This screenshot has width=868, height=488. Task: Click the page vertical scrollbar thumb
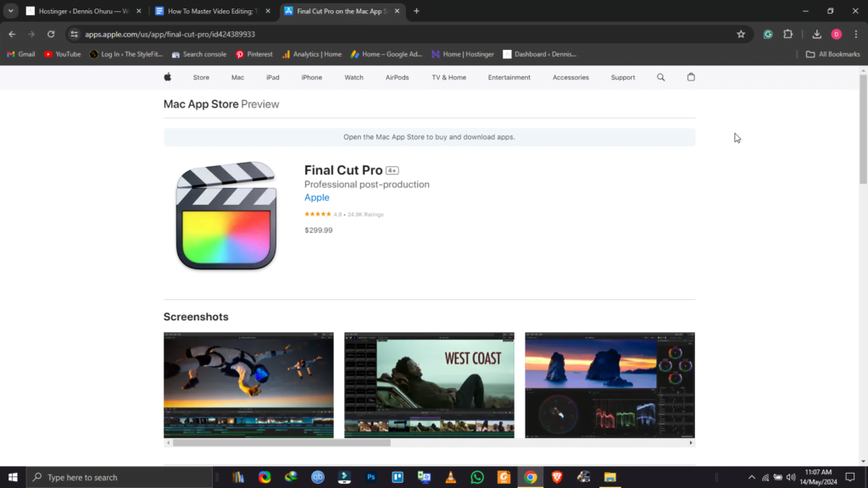point(863,129)
